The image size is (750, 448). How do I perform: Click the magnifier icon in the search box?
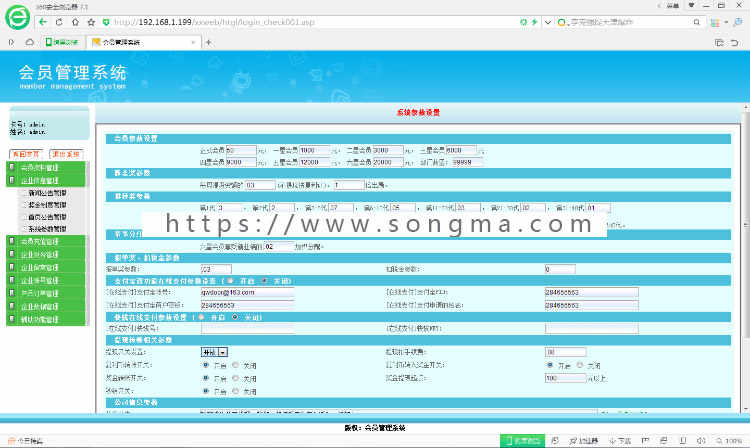[696, 22]
